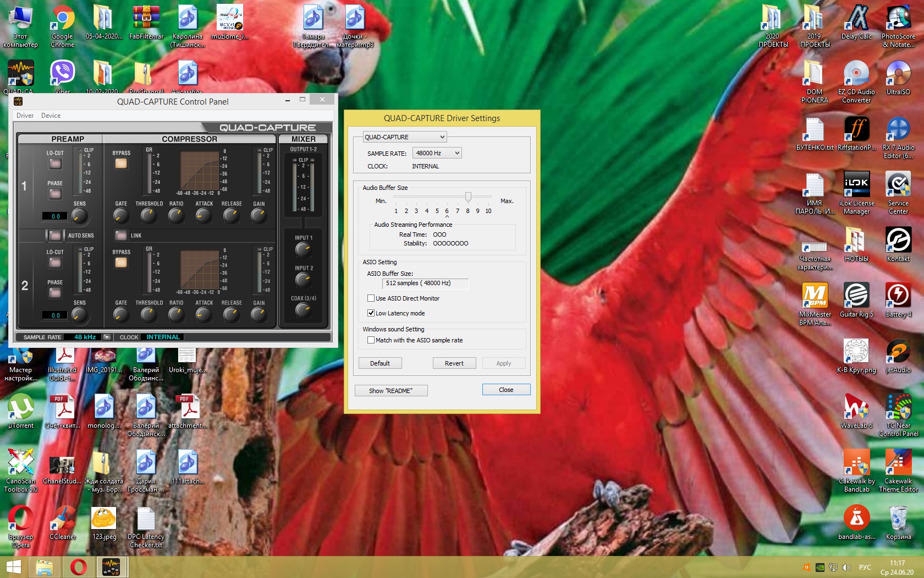Expand the 48 kHz sample rate selector
This screenshot has width=924, height=578.
click(107, 337)
